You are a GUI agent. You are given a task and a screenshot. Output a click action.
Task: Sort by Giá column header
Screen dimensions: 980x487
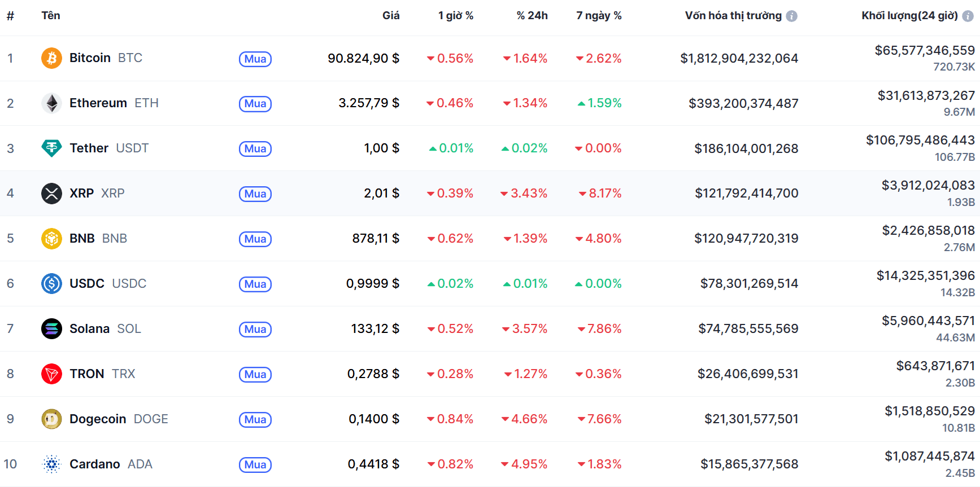391,15
